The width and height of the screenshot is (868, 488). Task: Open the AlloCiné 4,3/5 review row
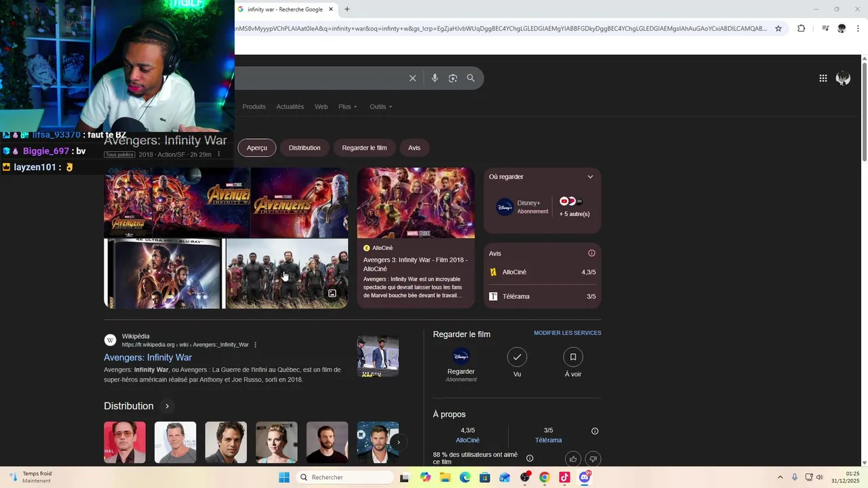[542, 272]
